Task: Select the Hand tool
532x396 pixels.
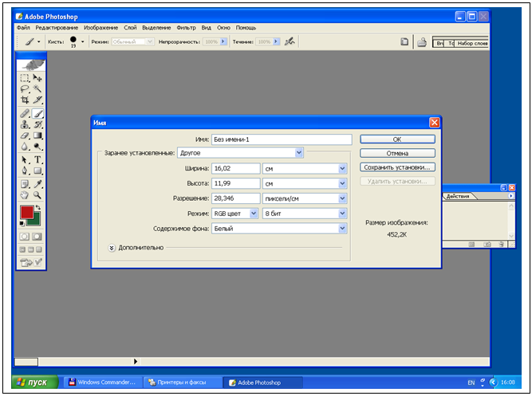Action: (25, 195)
